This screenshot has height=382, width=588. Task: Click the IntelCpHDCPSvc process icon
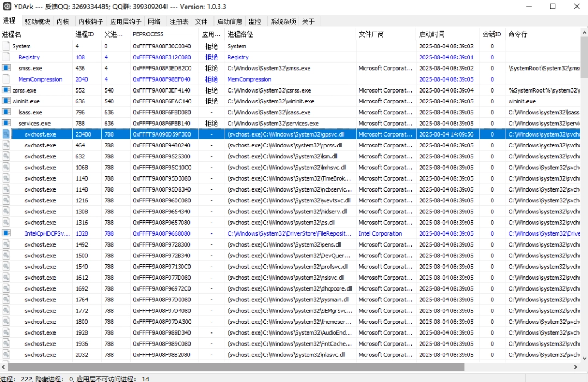[x=7, y=233]
